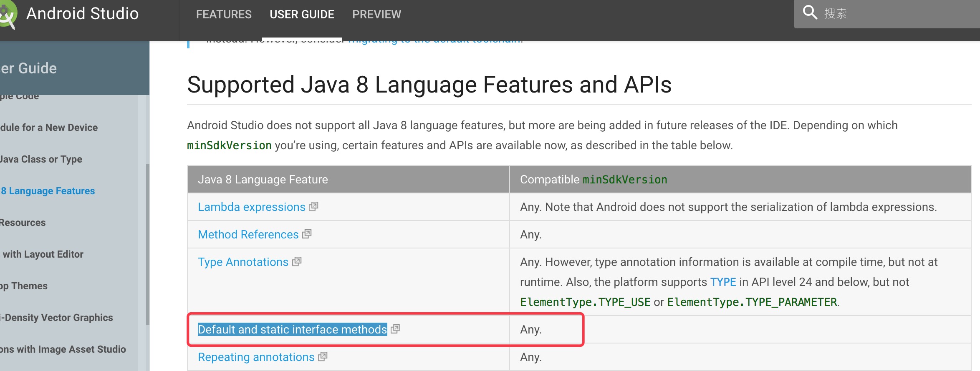The width and height of the screenshot is (980, 371).
Task: Click the Android Studio title text
Action: [x=82, y=14]
